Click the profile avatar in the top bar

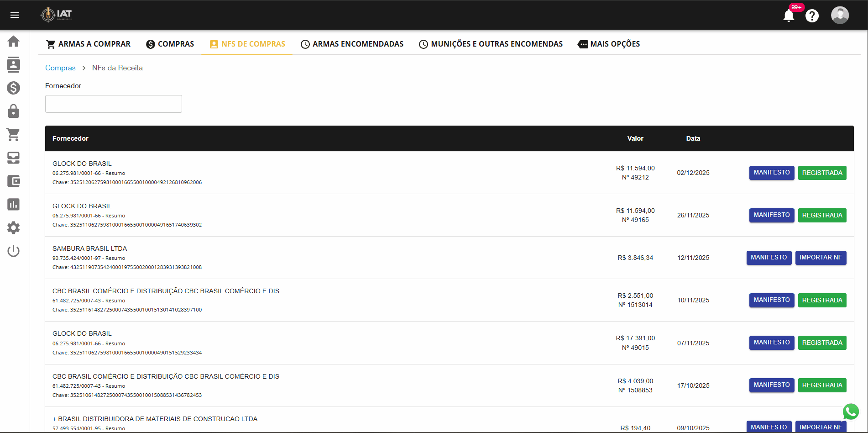click(x=840, y=15)
